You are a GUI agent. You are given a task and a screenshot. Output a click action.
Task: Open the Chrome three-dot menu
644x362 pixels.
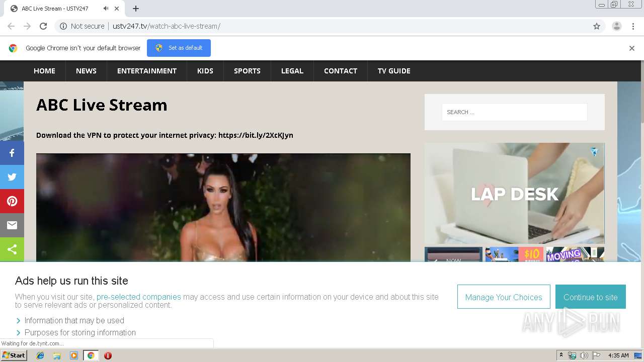point(633,26)
